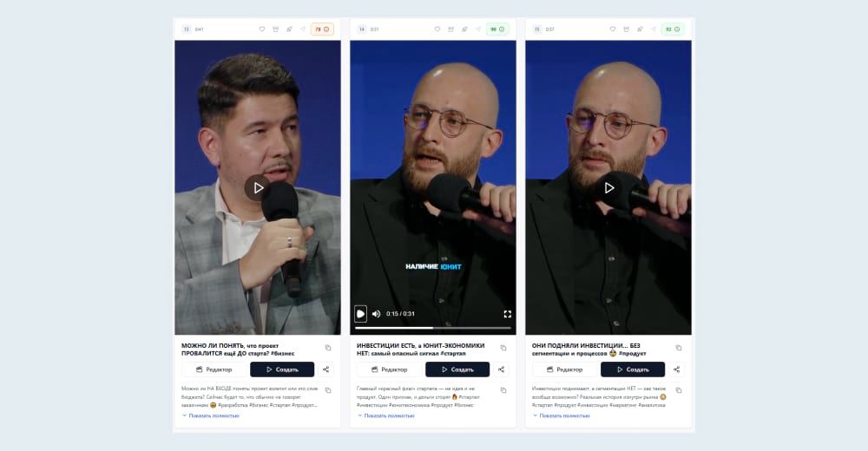Open the score badge 78 on first clip
The width and height of the screenshot is (868, 451).
point(322,29)
